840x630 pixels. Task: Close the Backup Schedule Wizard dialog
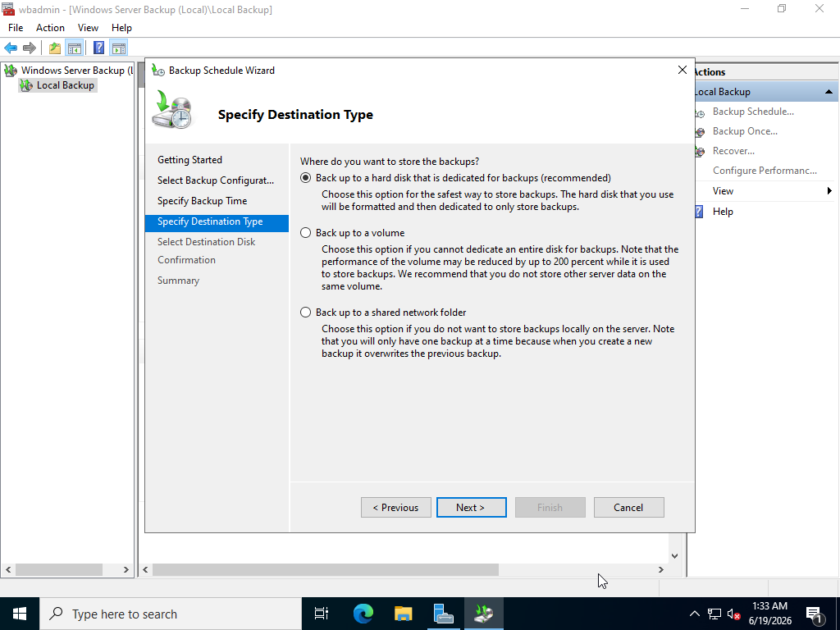[x=682, y=71]
